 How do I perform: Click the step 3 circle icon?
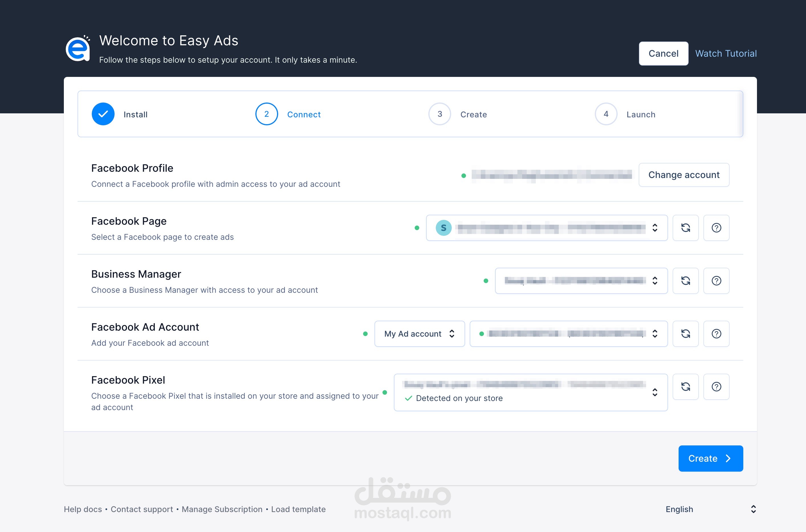pos(440,114)
